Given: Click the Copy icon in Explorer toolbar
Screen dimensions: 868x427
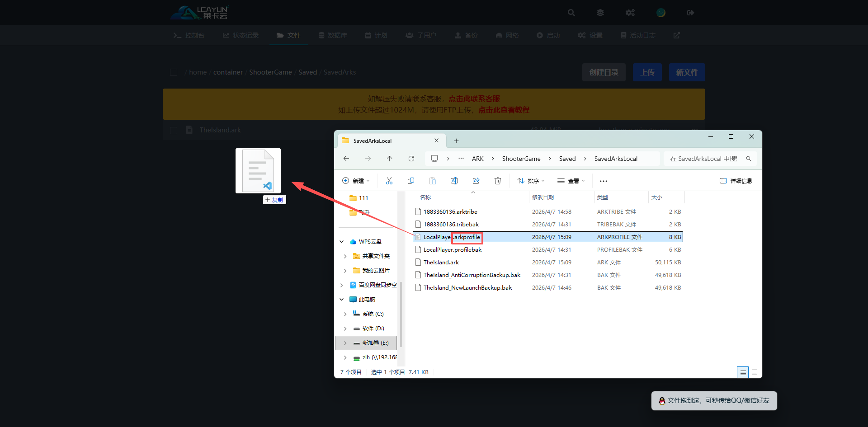Looking at the screenshot, I should 410,181.
